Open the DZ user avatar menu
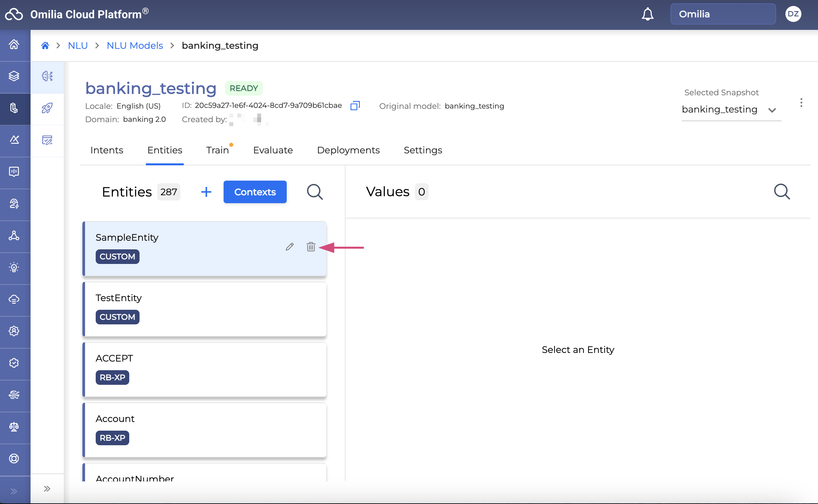This screenshot has width=818, height=504. [793, 14]
